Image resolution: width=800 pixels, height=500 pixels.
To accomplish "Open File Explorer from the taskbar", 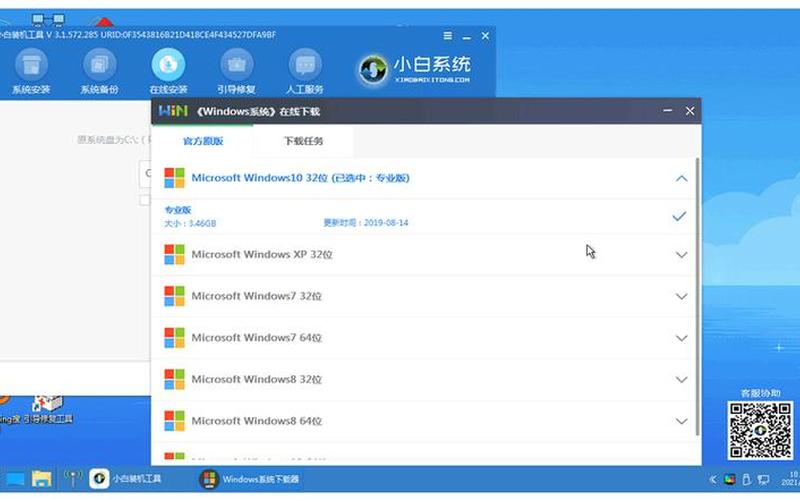I will coord(42,479).
